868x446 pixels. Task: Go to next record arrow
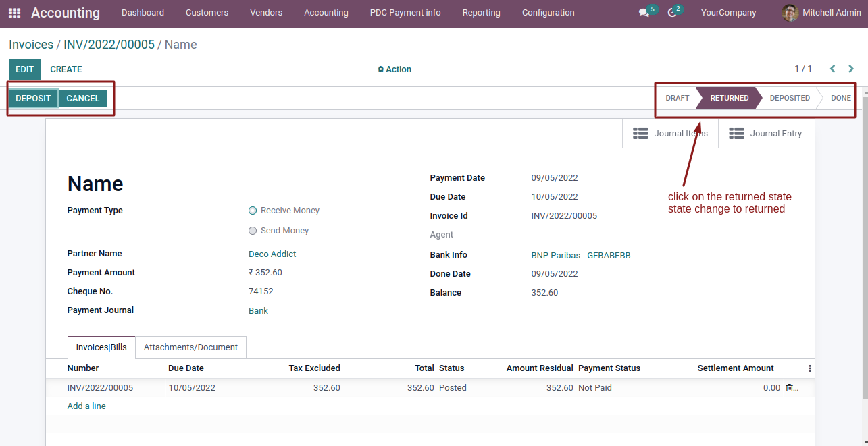tap(851, 69)
